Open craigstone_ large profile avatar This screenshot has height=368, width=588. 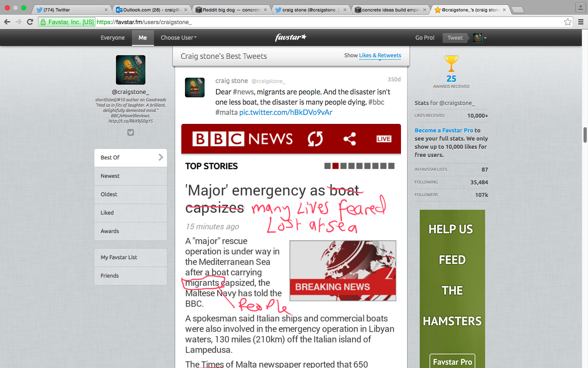[x=131, y=70]
